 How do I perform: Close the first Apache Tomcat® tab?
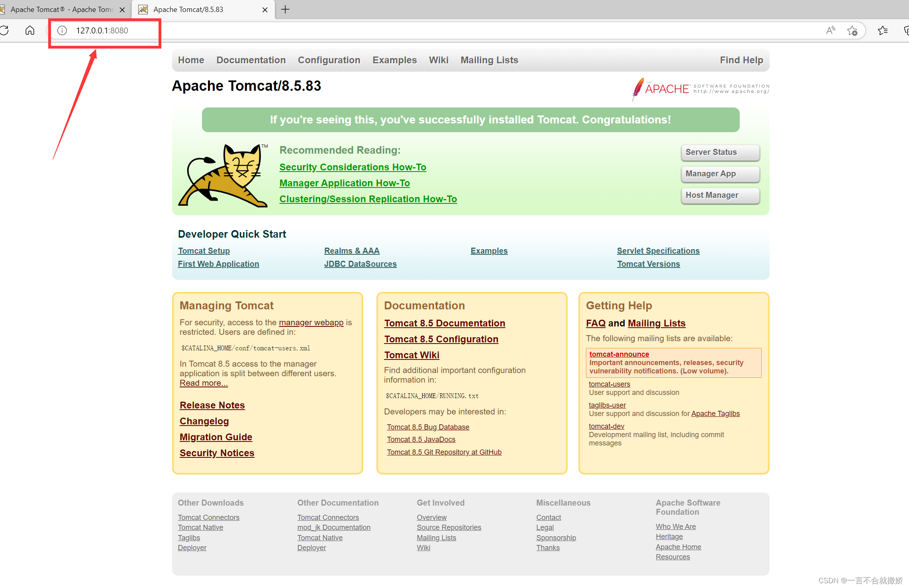pyautogui.click(x=122, y=10)
